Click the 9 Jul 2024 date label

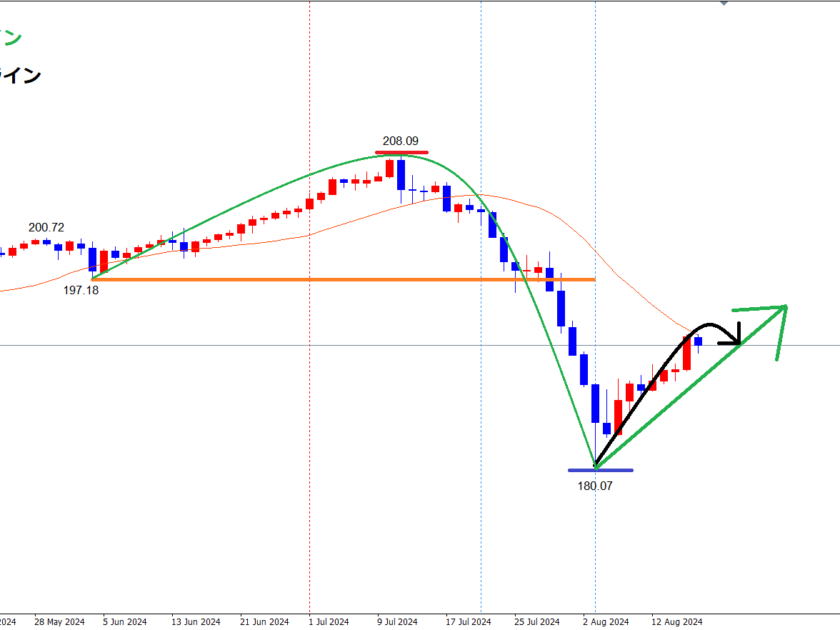coord(398,620)
